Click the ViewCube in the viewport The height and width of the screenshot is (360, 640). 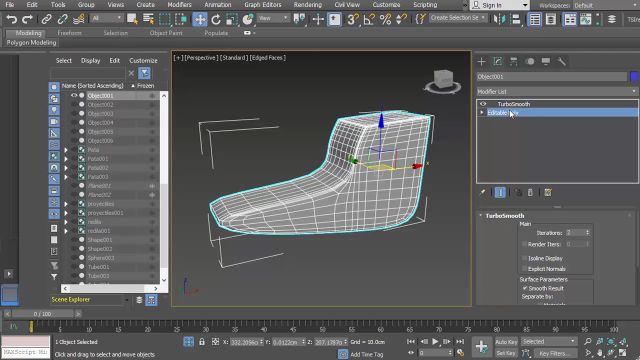click(x=443, y=80)
